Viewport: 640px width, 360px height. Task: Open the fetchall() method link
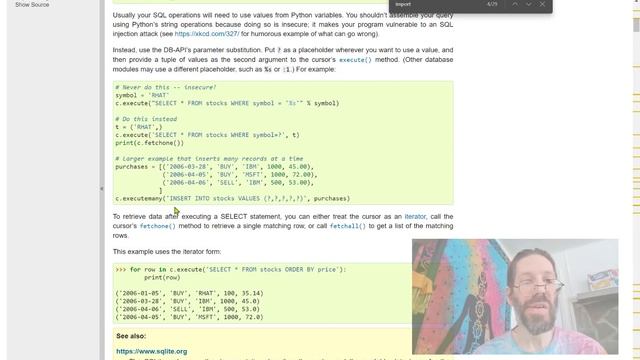[348, 226]
